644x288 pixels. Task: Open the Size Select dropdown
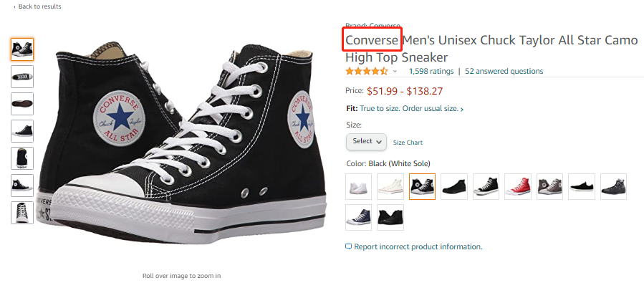[x=366, y=142]
